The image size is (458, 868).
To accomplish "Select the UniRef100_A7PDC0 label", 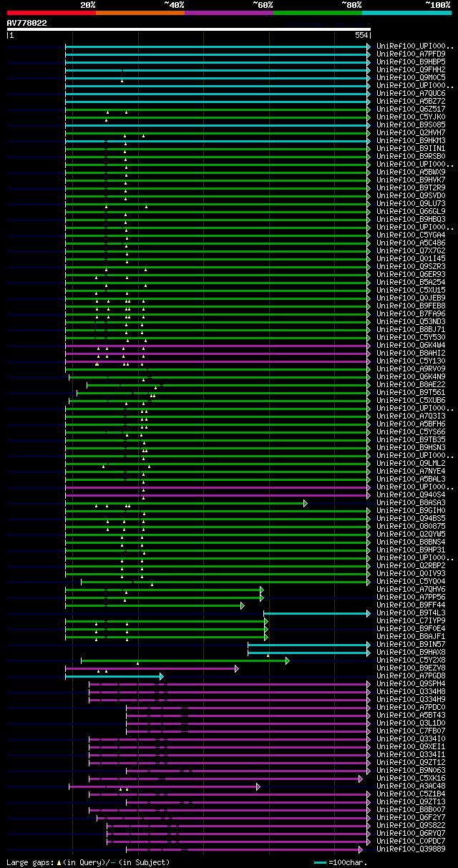I will [411, 707].
